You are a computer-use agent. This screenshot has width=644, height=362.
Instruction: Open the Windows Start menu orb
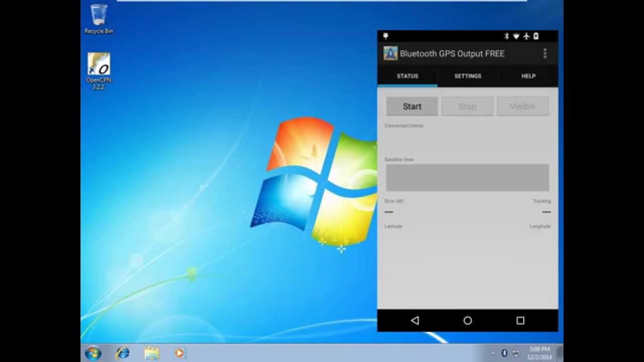tap(93, 353)
